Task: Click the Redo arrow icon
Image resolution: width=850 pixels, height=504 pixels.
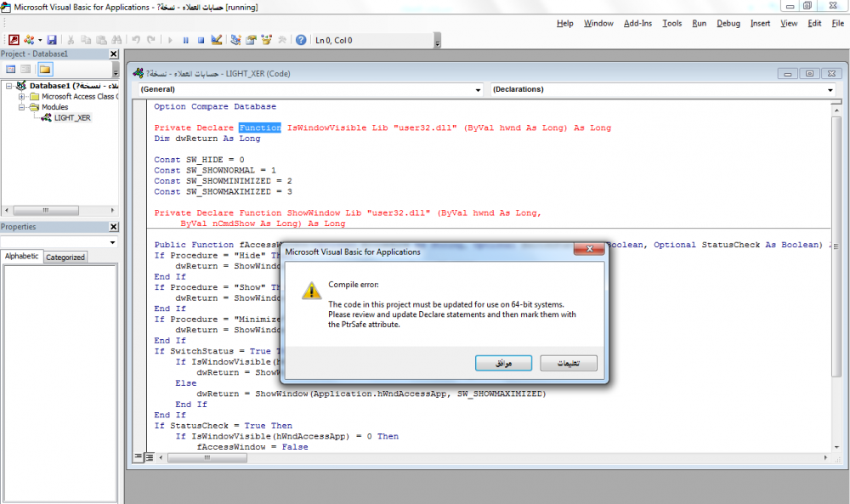Action: [151, 40]
